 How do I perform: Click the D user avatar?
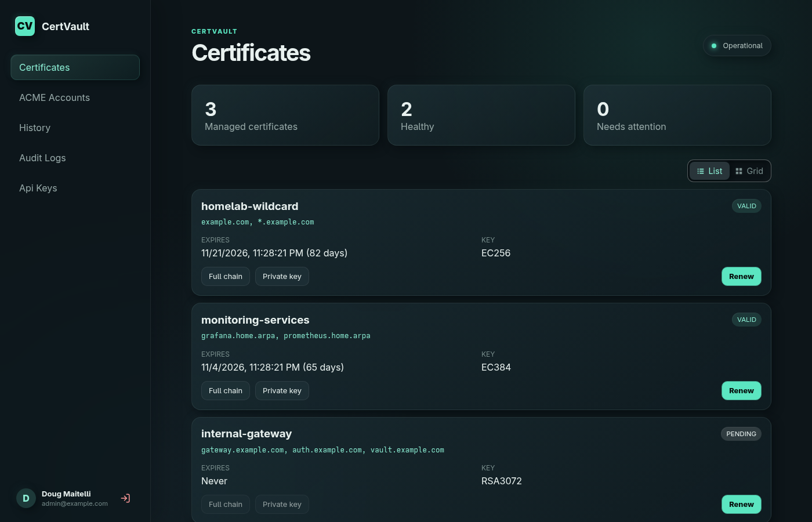[26, 498]
